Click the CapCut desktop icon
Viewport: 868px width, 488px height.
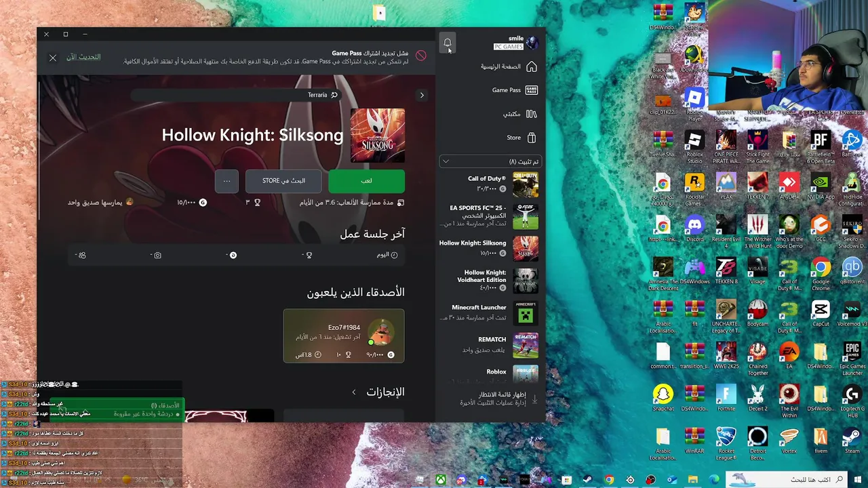click(x=821, y=313)
